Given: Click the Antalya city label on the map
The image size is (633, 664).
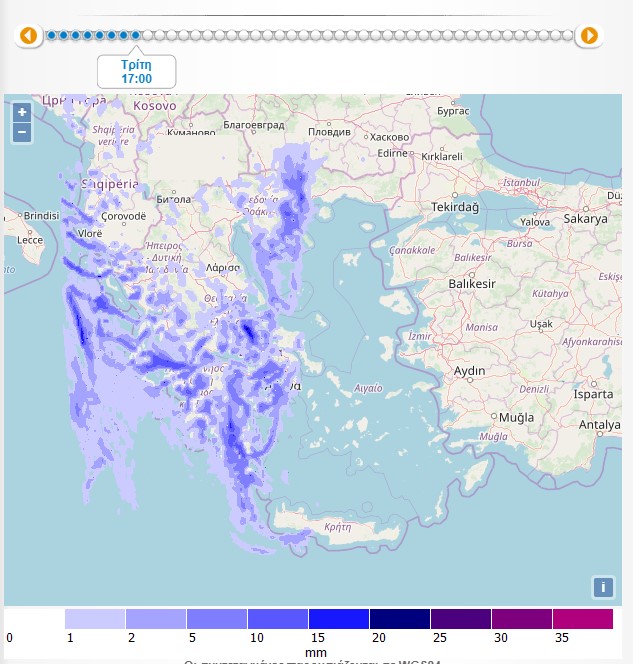Looking at the screenshot, I should 599,425.
